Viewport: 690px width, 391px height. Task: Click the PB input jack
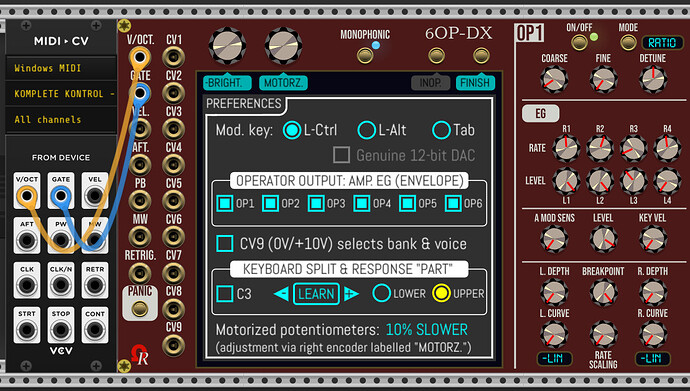click(x=139, y=201)
